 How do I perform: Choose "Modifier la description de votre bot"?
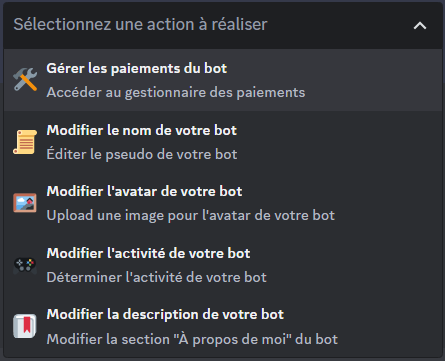coord(165,314)
